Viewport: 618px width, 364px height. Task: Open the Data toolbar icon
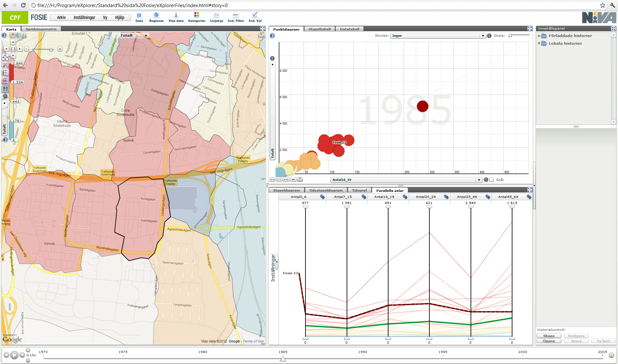point(139,17)
